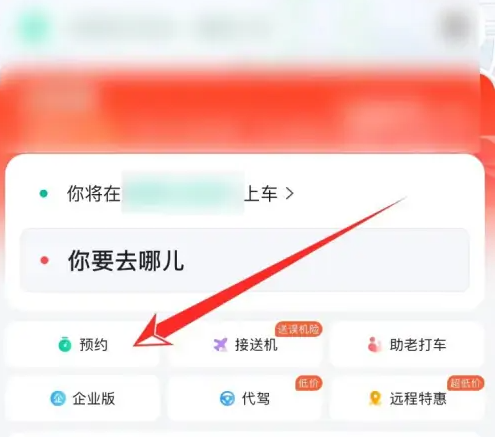The image size is (498, 437).
Task: Tap the green avatar at top left
Action: [x=33, y=28]
